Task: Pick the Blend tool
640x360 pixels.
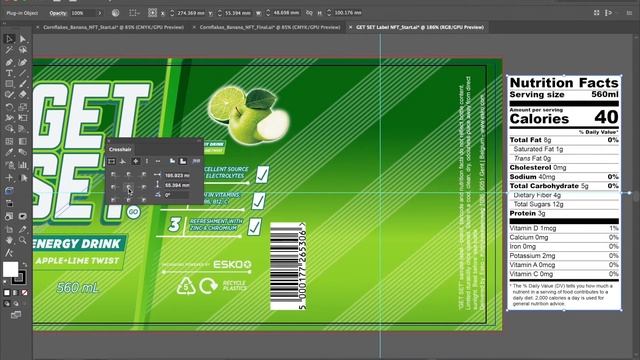Action: tap(22, 152)
